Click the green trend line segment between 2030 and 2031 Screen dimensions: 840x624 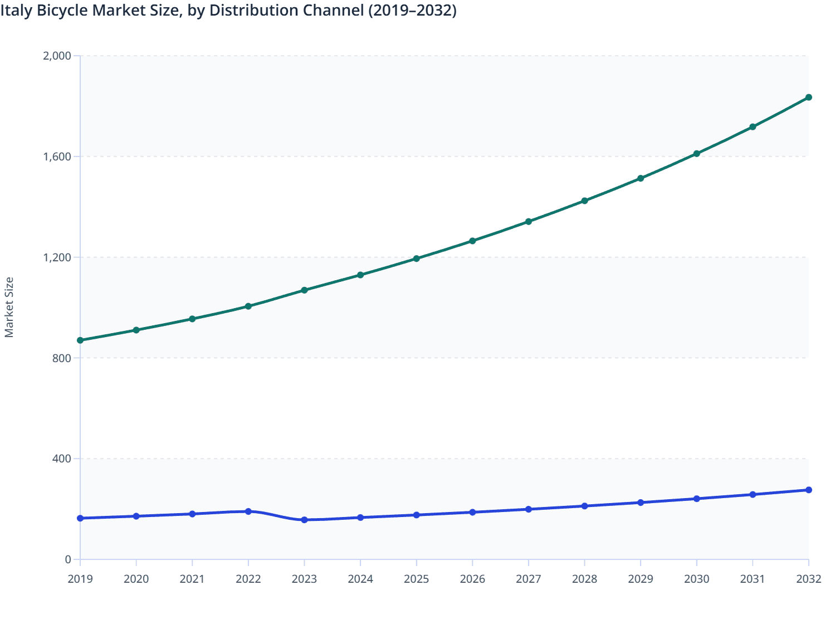[x=724, y=139]
